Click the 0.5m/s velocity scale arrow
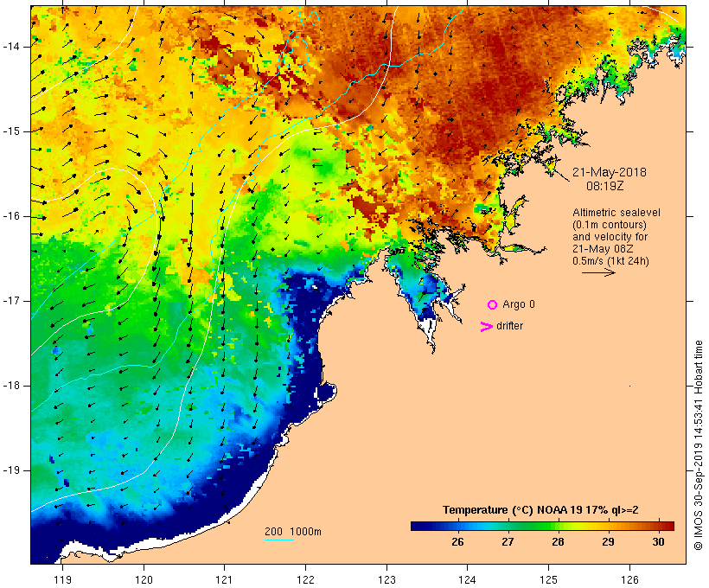The width and height of the screenshot is (709, 588). click(x=598, y=272)
